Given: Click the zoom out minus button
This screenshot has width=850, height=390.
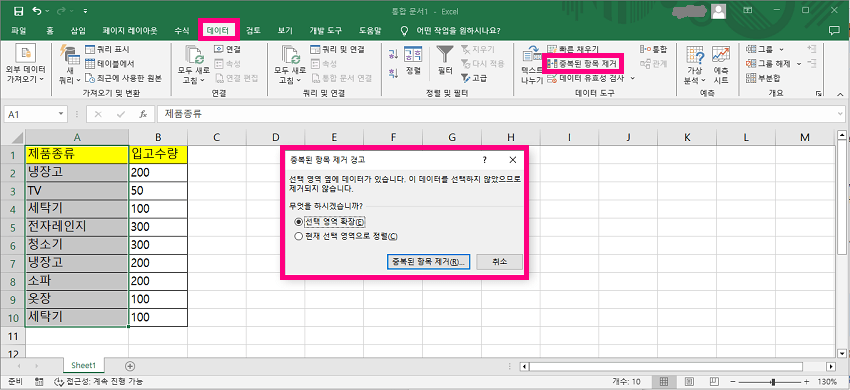Looking at the screenshot, I should [x=733, y=381].
